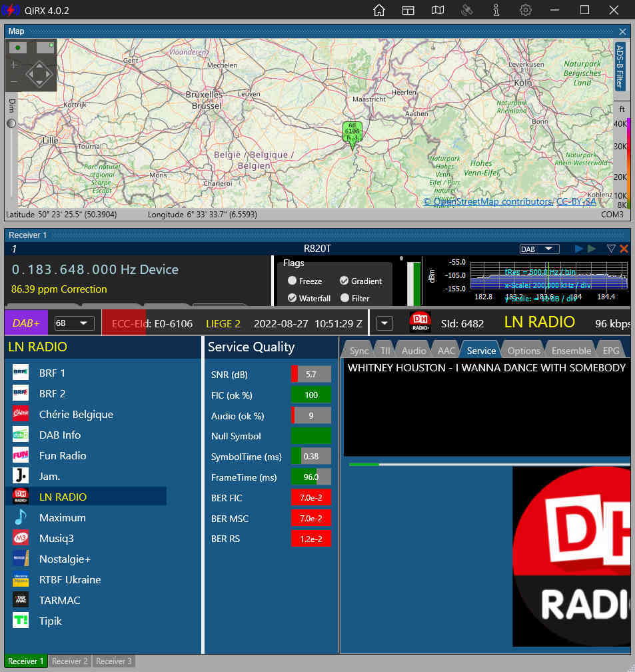Pan the map down with the arrow pad
The image size is (635, 672).
pyautogui.click(x=39, y=83)
